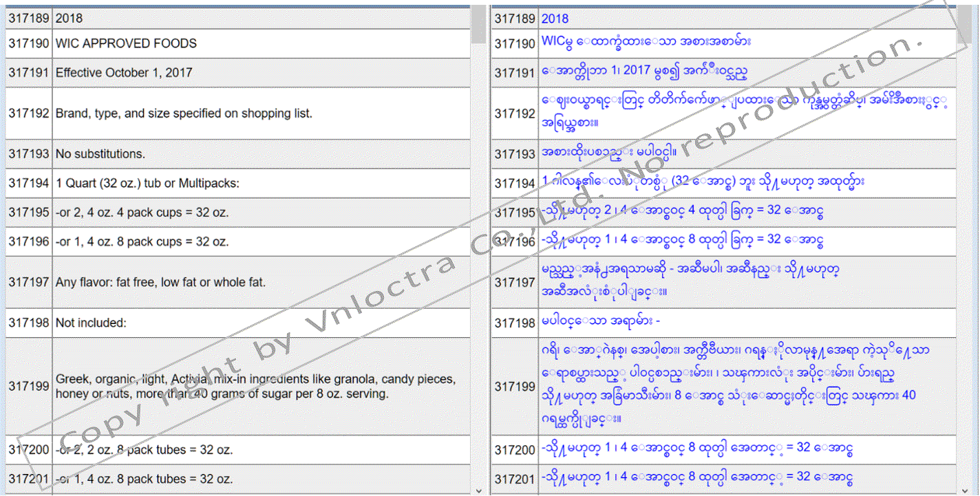The image size is (980, 496).
Task: Select the source cell about Greek organic light Activia
Action: [262, 387]
